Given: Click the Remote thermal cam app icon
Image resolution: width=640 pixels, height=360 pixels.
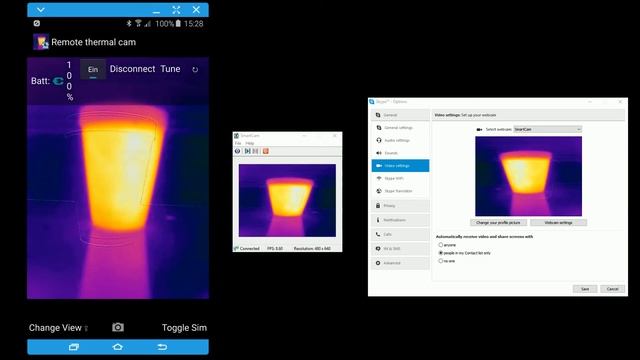Looking at the screenshot, I should pos(41,42).
